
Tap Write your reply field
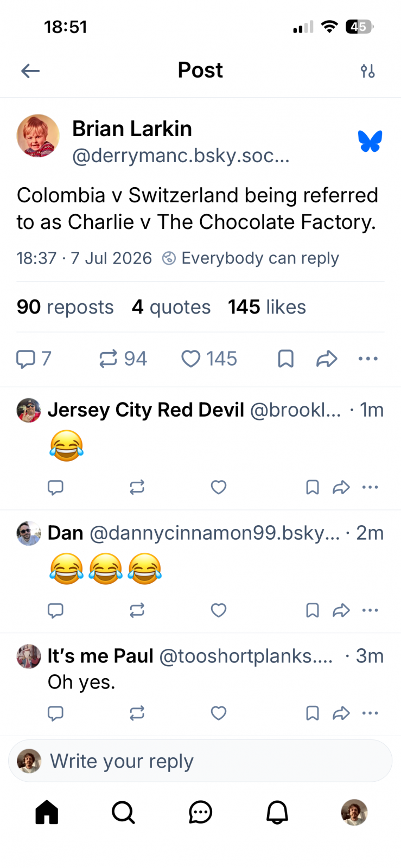[x=200, y=761]
